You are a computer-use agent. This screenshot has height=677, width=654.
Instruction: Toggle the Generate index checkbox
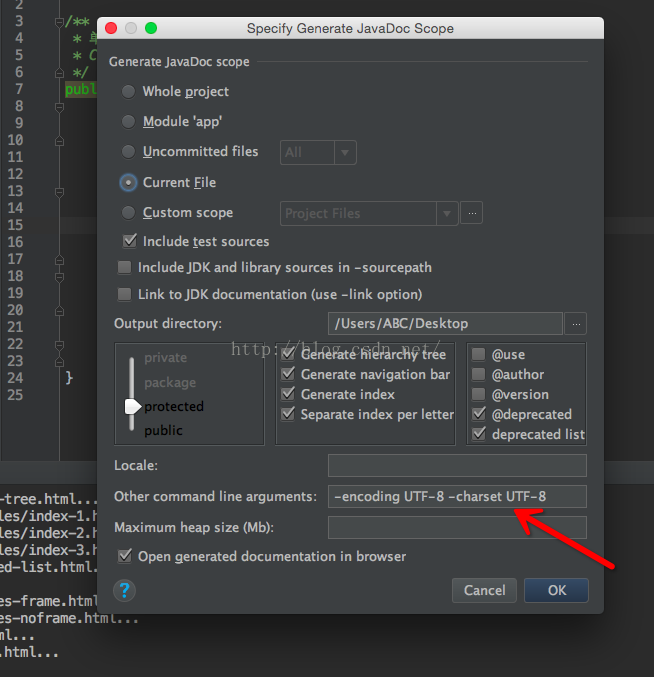pyautogui.click(x=288, y=394)
